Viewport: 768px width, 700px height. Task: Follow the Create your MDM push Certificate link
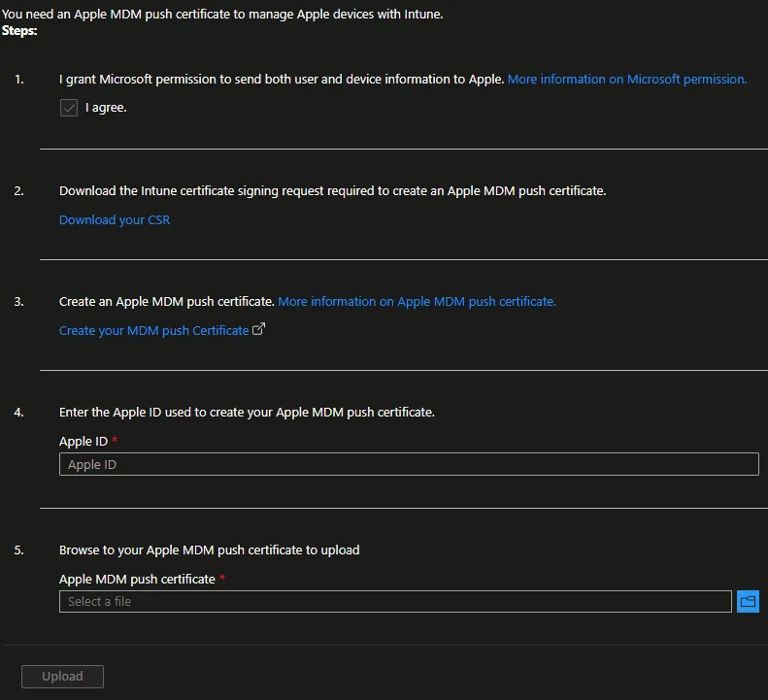153,331
